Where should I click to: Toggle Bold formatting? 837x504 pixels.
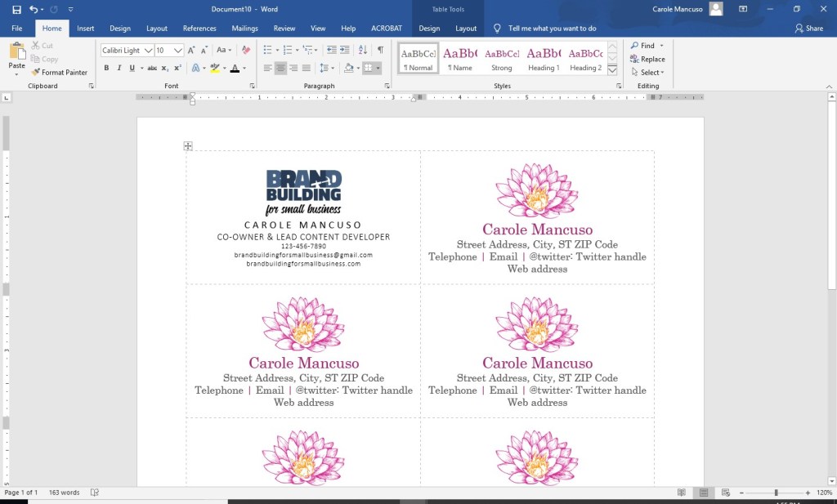106,69
